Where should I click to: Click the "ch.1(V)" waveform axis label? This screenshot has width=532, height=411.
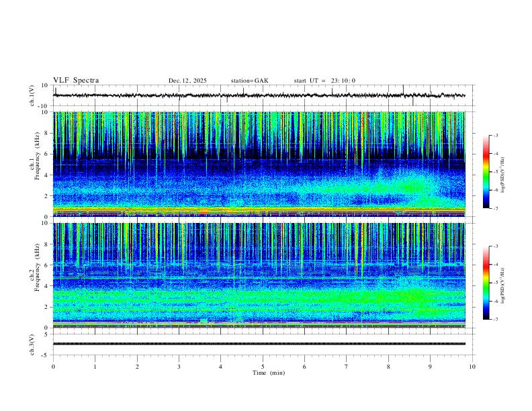tap(32, 95)
